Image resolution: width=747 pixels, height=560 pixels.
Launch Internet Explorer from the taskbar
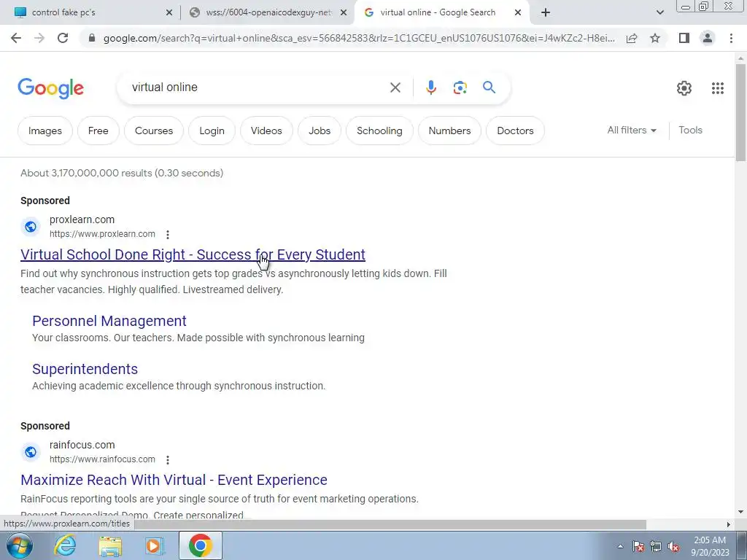click(65, 545)
